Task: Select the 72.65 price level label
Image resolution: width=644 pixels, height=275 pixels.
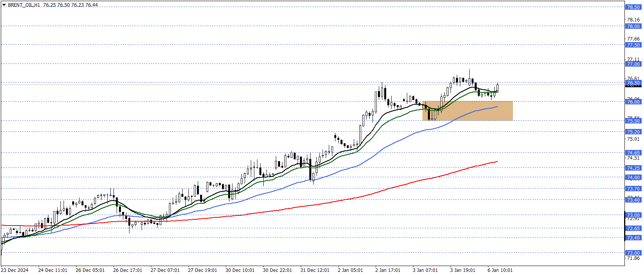Action: pyautogui.click(x=633, y=228)
